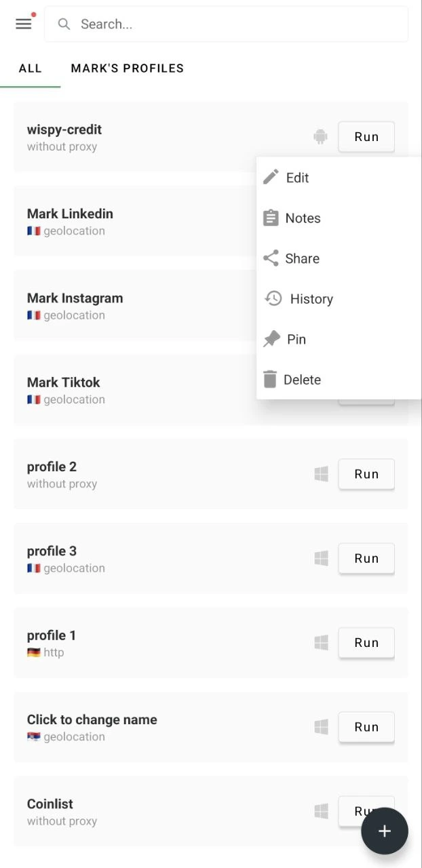Run the wispy-credit profile
The height and width of the screenshot is (868, 422).
[x=366, y=136]
